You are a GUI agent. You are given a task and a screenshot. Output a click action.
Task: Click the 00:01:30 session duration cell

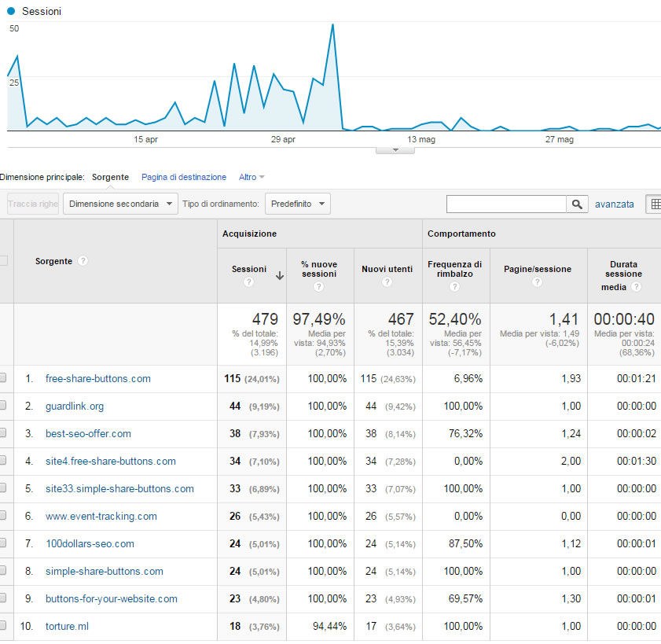click(637, 461)
